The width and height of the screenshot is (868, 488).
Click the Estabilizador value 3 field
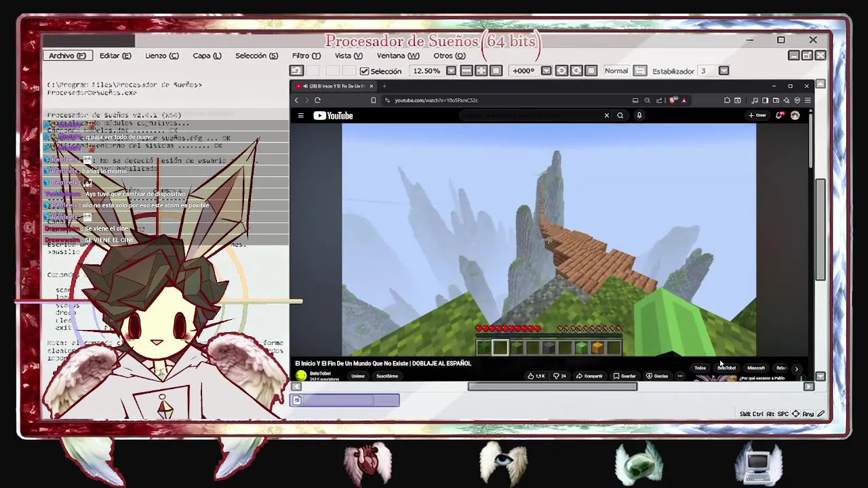[707, 70]
